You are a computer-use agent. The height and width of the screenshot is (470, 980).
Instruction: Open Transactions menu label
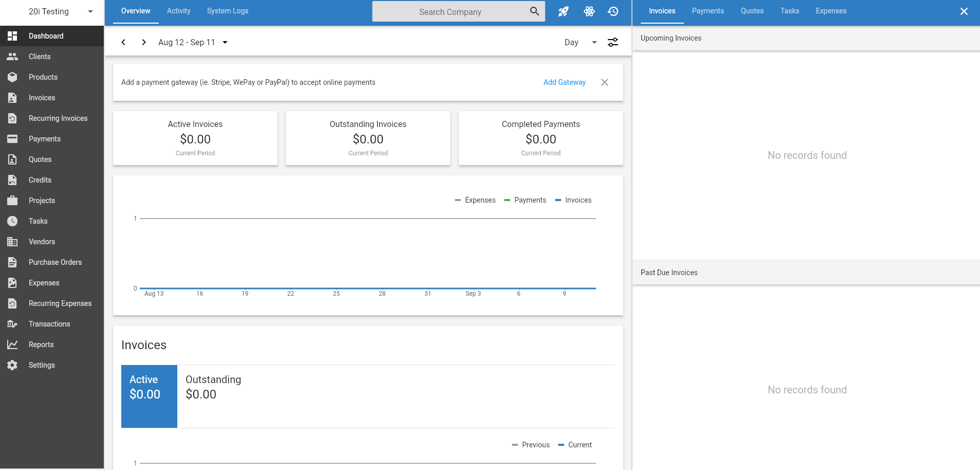(x=49, y=324)
